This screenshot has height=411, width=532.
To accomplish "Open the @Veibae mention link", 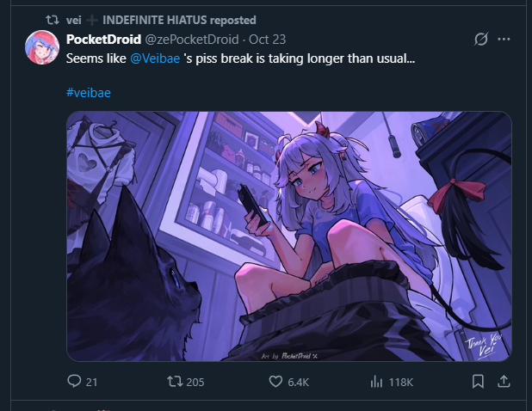I will pos(155,58).
